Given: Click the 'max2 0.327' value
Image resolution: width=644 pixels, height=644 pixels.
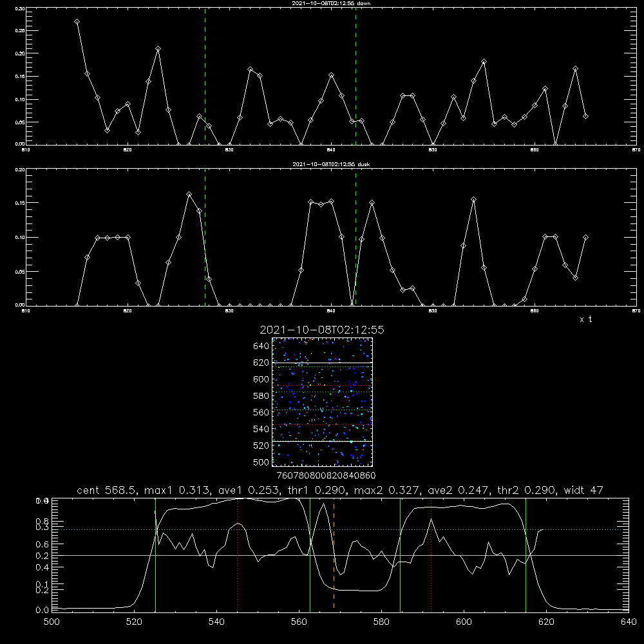Looking at the screenshot, I should [388, 490].
